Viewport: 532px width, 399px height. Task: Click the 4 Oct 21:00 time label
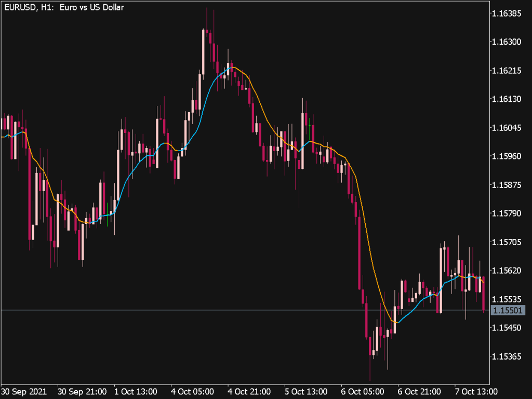(x=249, y=391)
